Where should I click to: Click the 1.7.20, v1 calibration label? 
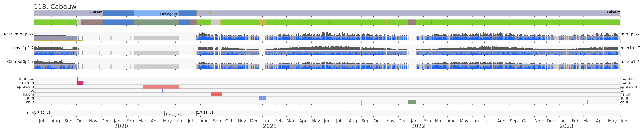[42, 113]
